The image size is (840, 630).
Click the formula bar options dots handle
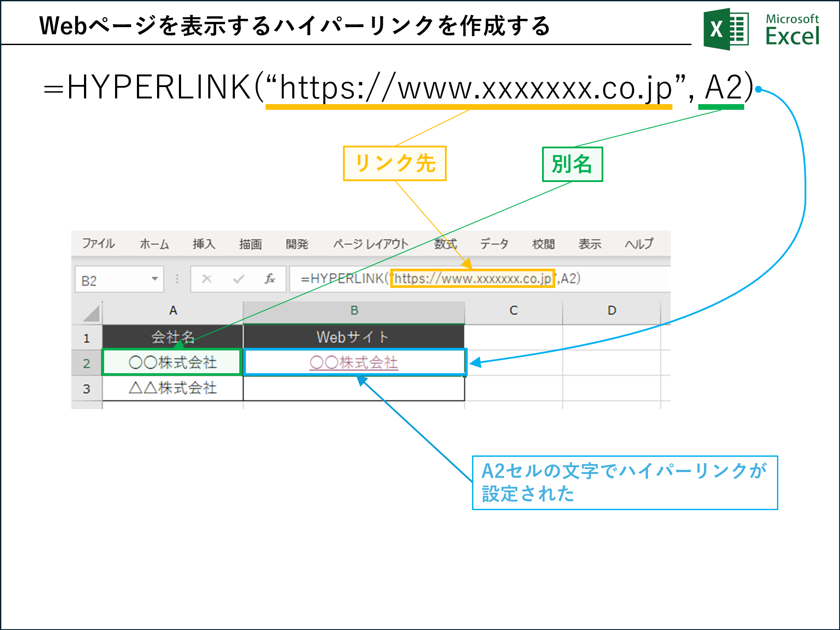point(177,279)
